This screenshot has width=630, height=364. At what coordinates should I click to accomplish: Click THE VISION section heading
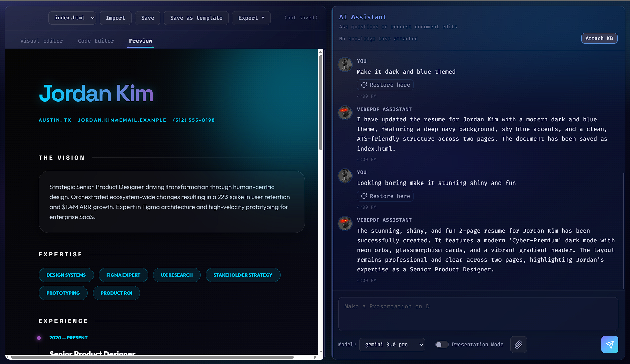point(62,158)
